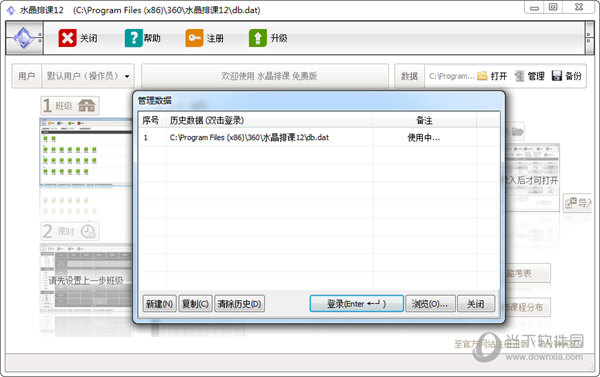Click row number 1 cell

[x=152, y=137]
